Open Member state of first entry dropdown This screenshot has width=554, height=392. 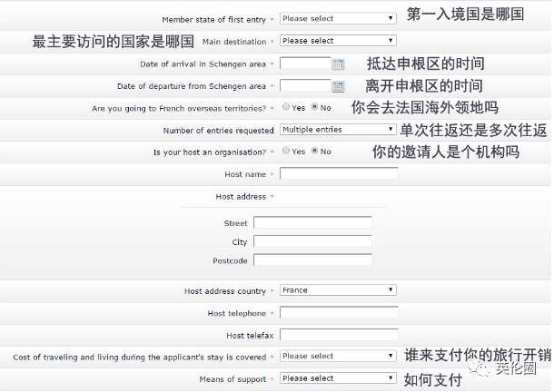(x=338, y=18)
